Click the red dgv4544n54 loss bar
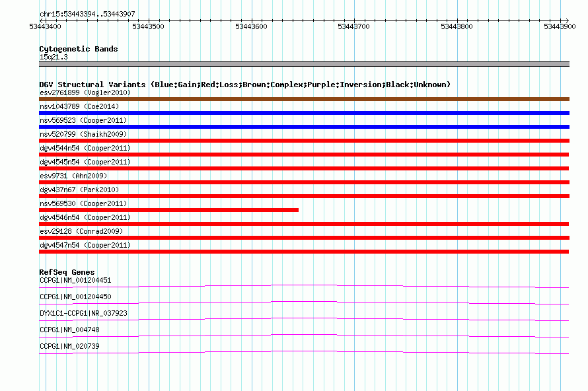 (x=304, y=155)
